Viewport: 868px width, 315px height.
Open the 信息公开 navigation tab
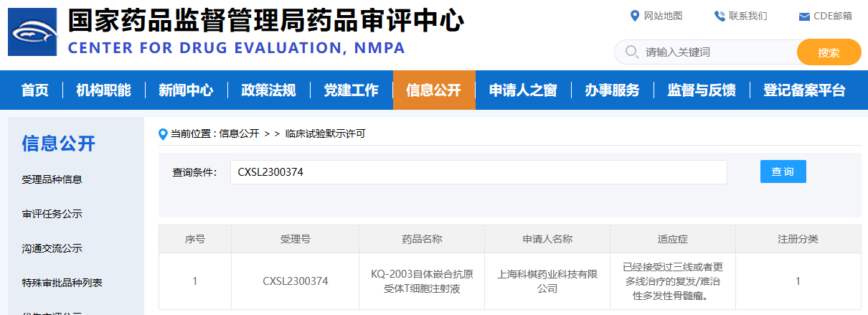[x=433, y=90]
